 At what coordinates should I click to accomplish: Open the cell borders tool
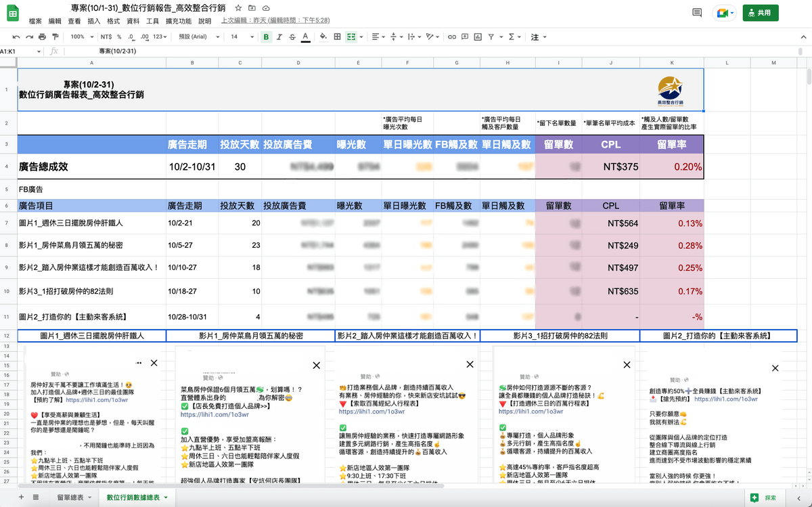[337, 37]
